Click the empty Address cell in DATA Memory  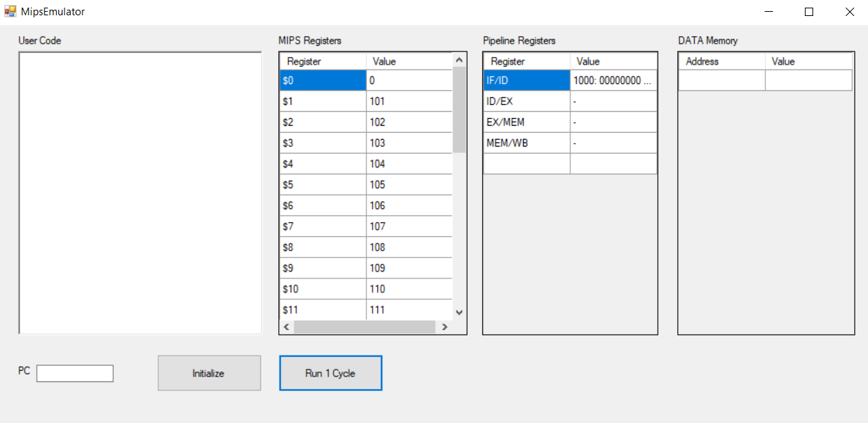pyautogui.click(x=721, y=80)
